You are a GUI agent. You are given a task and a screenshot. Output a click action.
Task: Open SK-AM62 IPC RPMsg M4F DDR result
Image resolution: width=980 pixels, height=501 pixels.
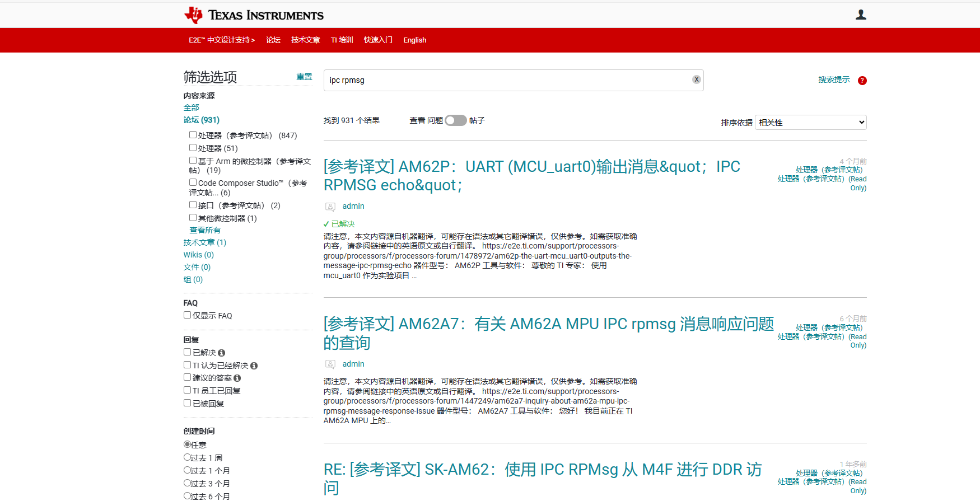click(x=543, y=479)
